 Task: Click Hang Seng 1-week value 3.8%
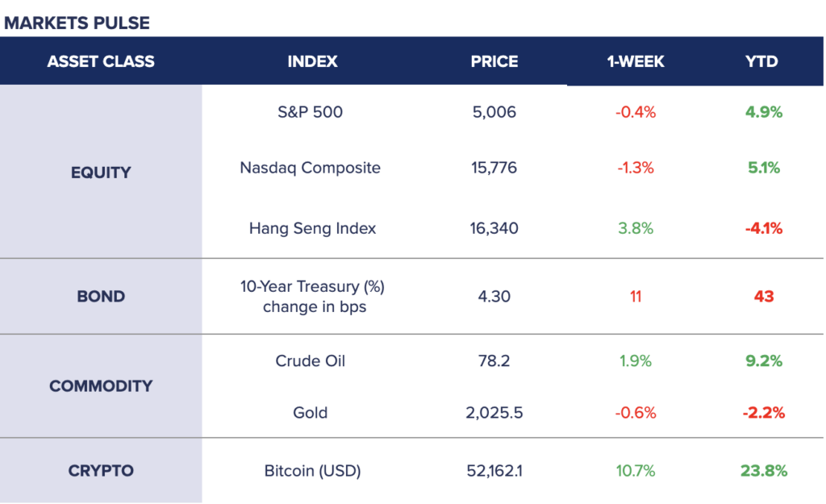coord(636,228)
